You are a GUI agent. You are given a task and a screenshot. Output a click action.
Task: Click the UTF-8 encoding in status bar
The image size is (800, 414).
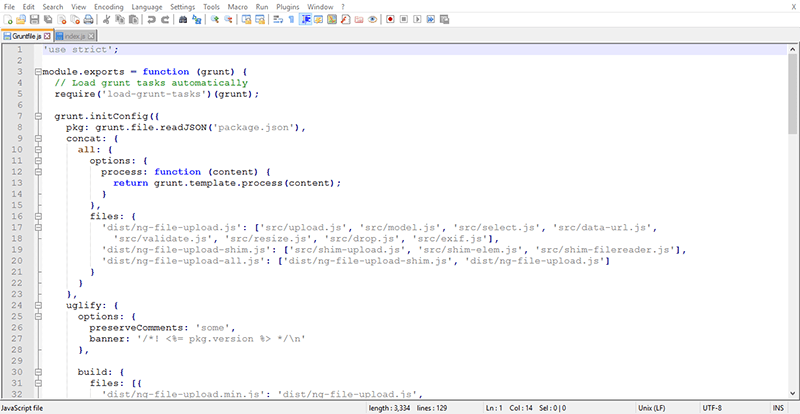coord(712,408)
